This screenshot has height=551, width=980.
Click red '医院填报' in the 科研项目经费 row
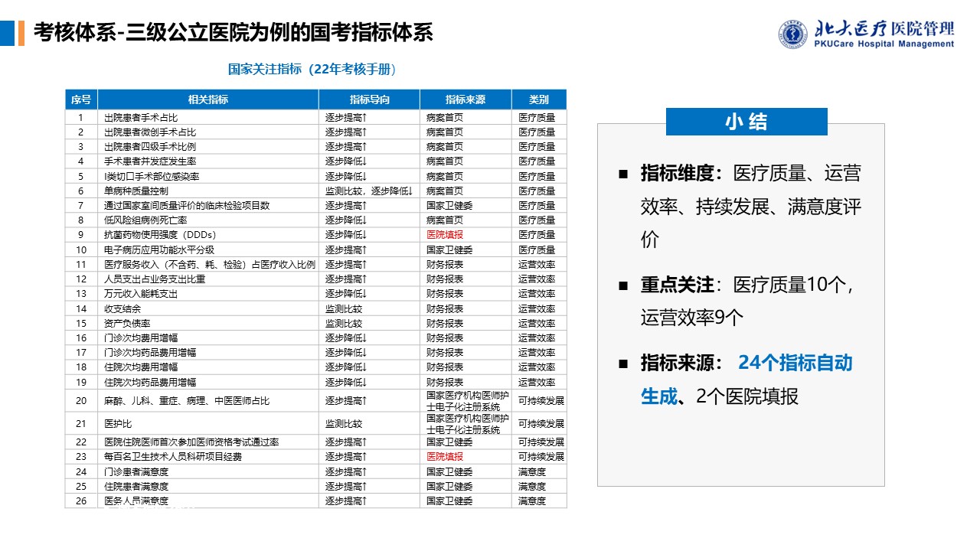(445, 456)
